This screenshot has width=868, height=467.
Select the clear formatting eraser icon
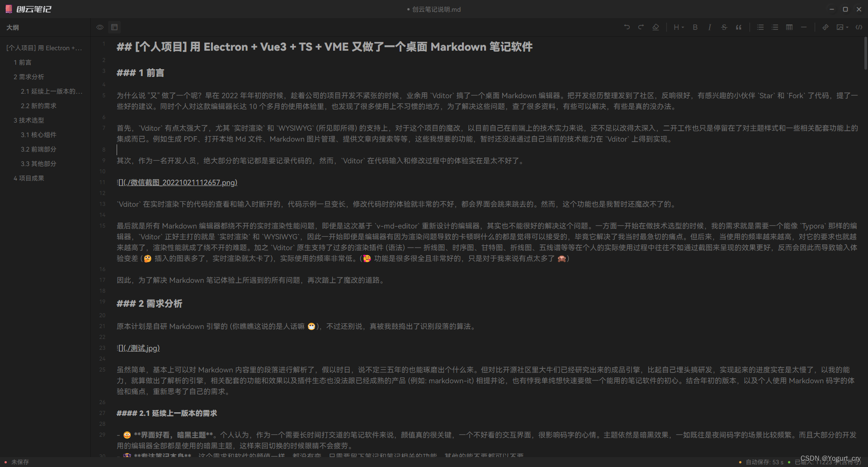point(656,27)
